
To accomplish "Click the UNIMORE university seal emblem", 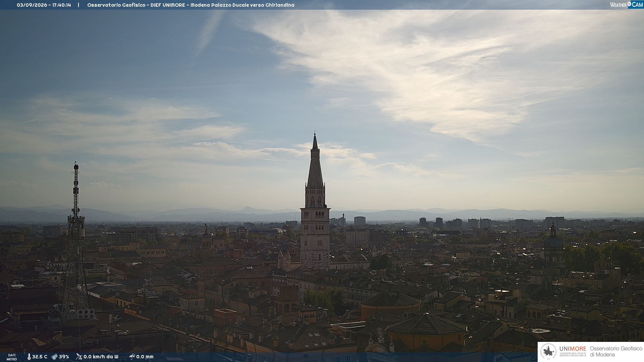I will (x=548, y=351).
